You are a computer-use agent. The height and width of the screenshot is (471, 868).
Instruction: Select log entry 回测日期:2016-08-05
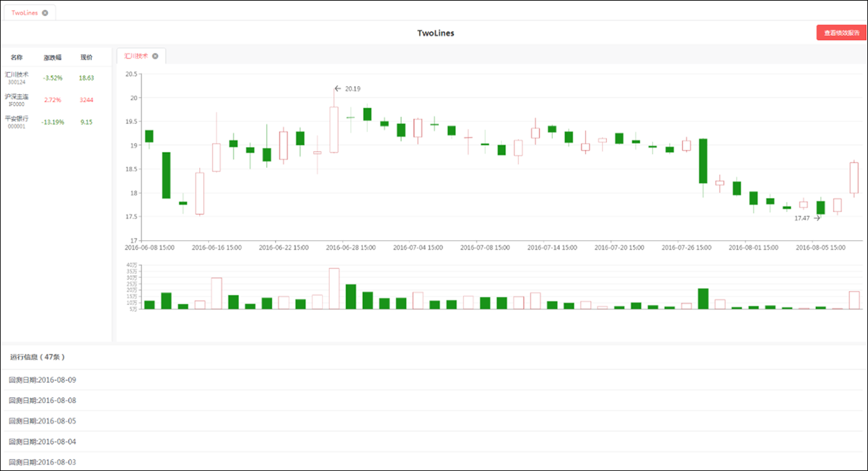42,421
